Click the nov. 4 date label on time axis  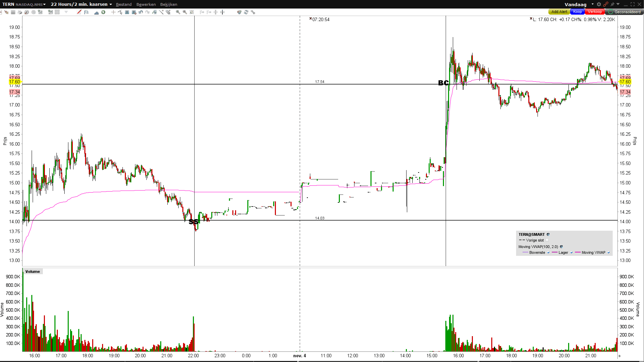click(x=300, y=356)
